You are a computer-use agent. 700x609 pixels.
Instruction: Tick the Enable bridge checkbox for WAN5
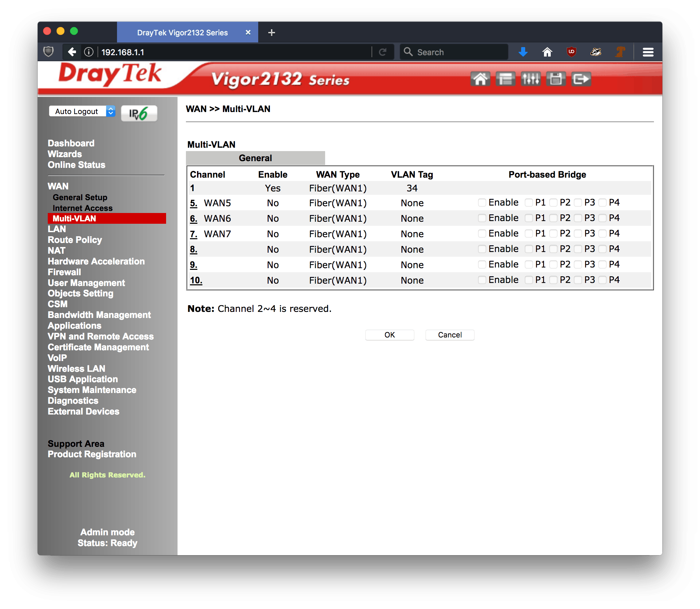click(x=481, y=203)
